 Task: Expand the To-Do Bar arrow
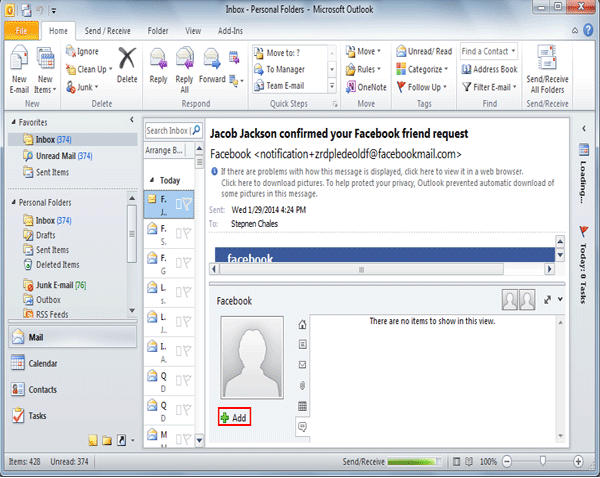pos(584,129)
